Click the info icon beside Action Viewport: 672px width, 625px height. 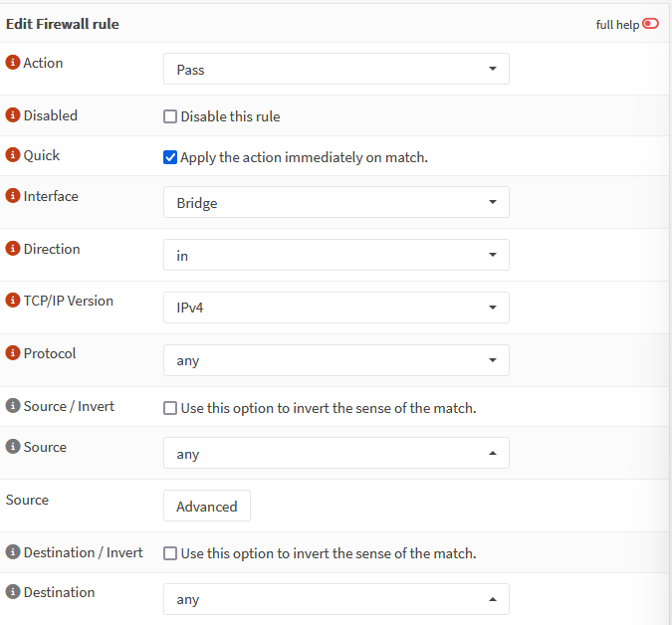coord(13,63)
